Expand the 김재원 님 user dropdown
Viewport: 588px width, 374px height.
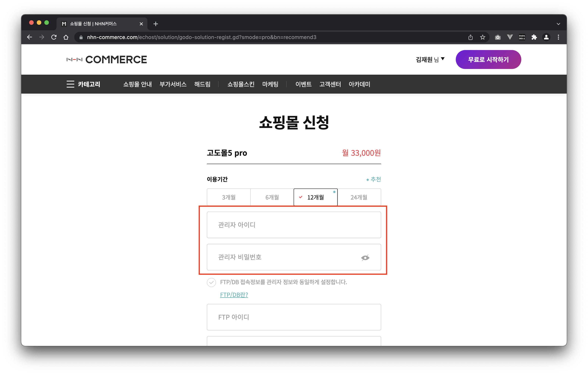coord(430,59)
